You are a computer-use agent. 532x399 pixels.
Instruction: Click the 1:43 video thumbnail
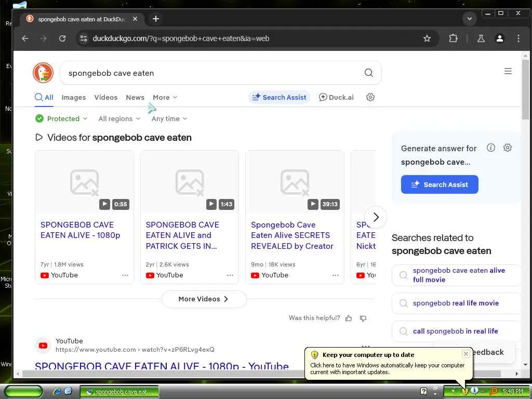[189, 182]
